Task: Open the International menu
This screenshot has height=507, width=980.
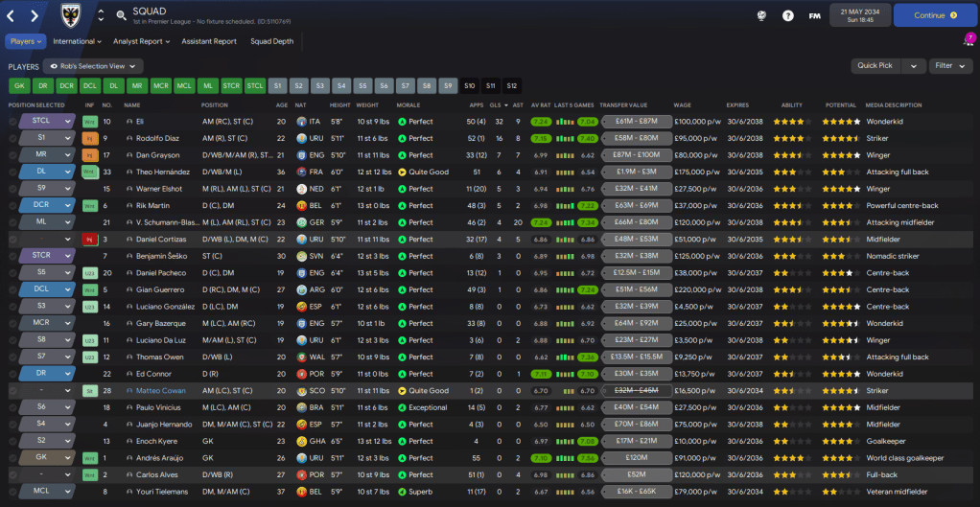Action: (78, 41)
